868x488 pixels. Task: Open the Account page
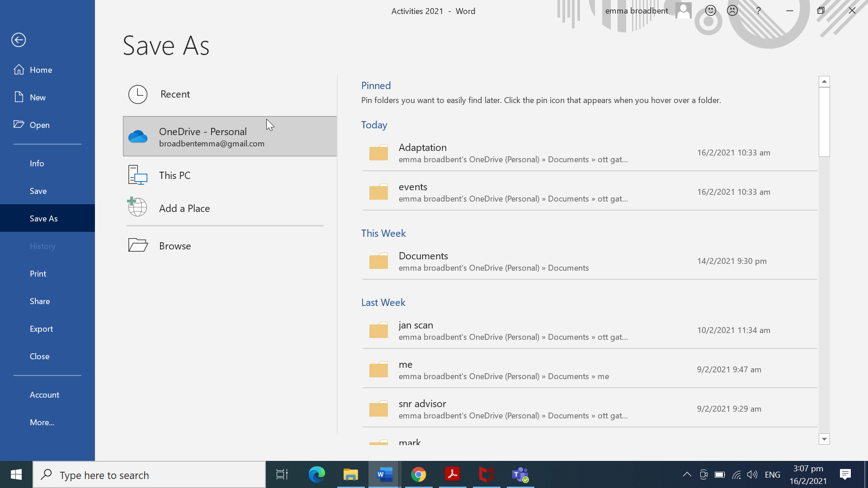(x=47, y=394)
